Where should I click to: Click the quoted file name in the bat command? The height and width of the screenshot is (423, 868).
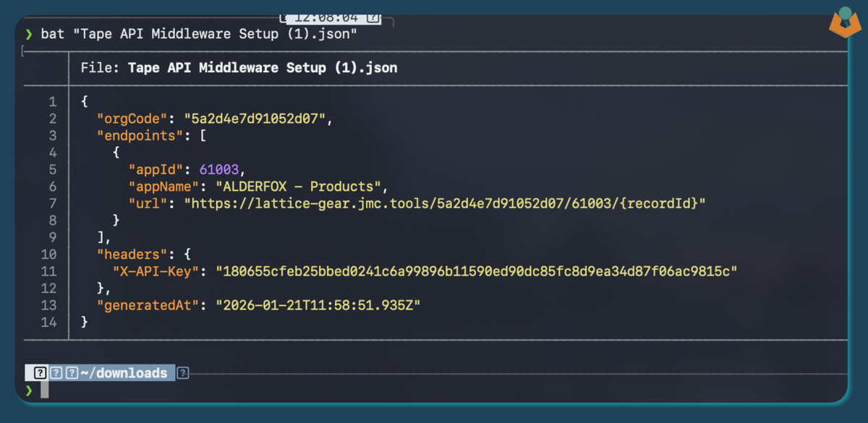[215, 34]
